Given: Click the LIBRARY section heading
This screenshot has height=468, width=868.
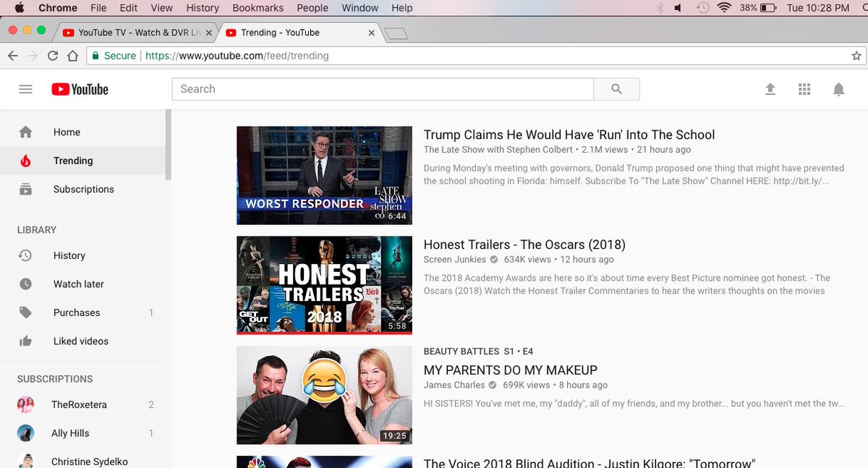Looking at the screenshot, I should pyautogui.click(x=37, y=230).
